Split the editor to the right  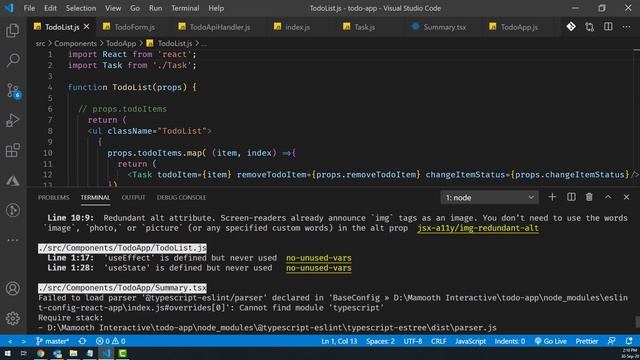(x=608, y=27)
